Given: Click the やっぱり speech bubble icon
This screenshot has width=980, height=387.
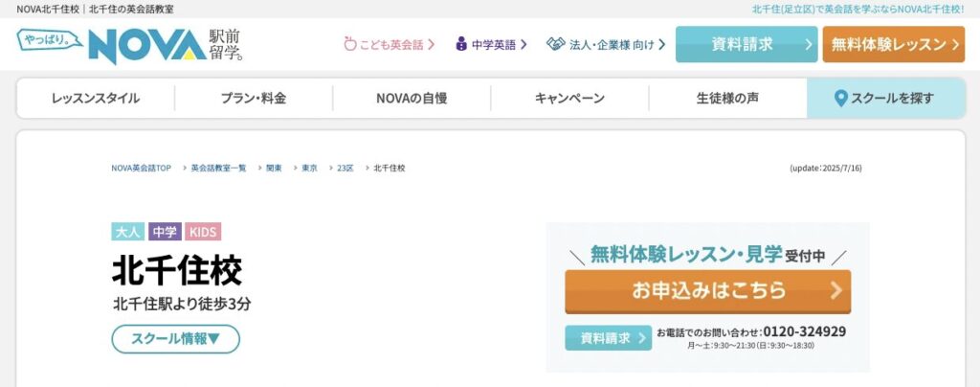Looking at the screenshot, I should pos(50,39).
